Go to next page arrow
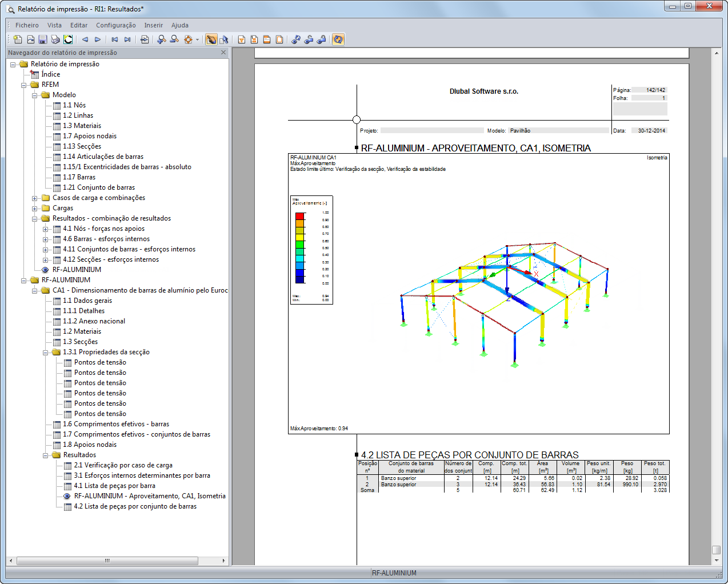The image size is (728, 584). click(98, 39)
